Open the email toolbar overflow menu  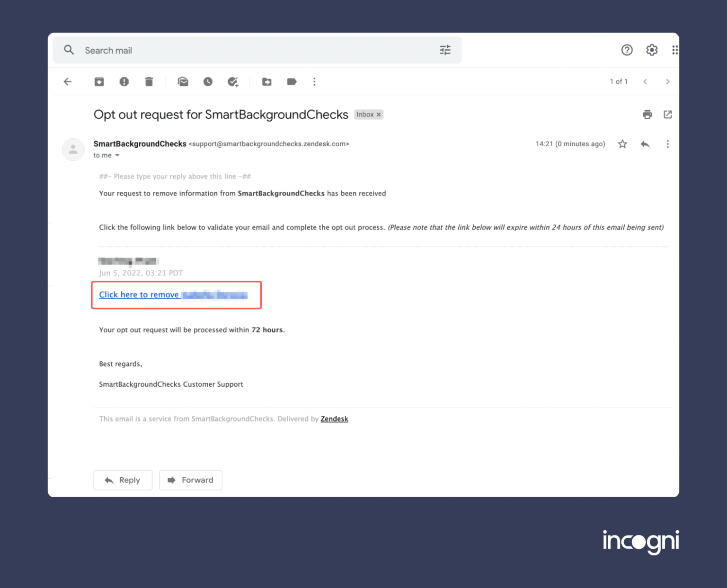pyautogui.click(x=314, y=81)
